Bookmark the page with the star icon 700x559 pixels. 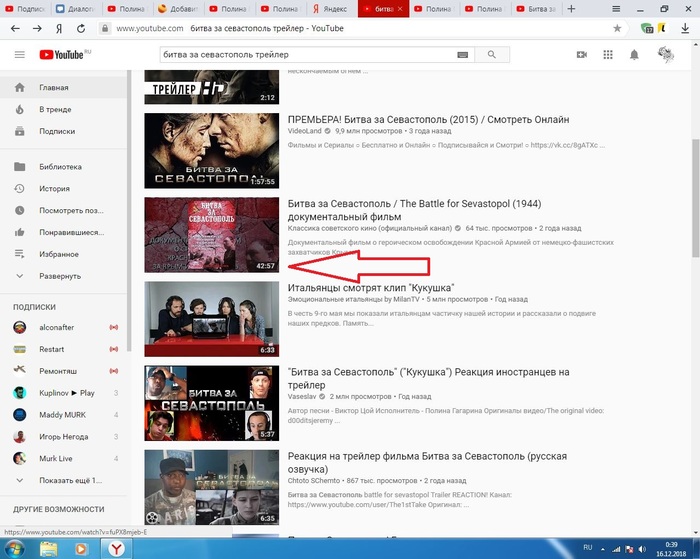tap(616, 29)
